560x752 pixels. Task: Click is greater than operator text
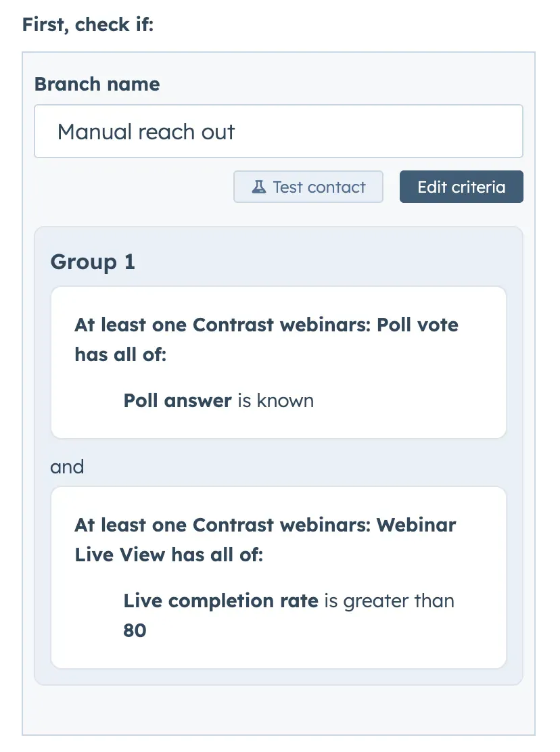[x=389, y=601]
